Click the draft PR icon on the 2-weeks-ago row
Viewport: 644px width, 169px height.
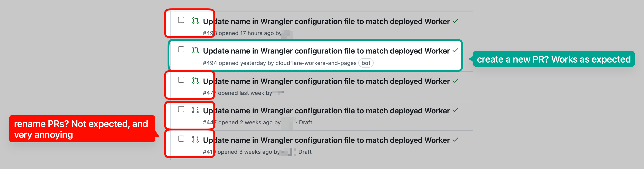coord(195,110)
